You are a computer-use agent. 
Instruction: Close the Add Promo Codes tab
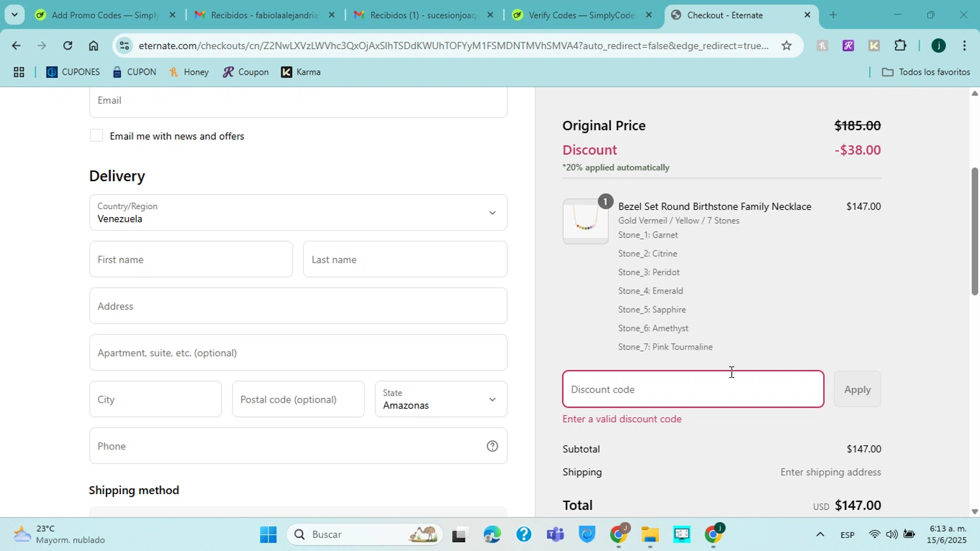(172, 15)
